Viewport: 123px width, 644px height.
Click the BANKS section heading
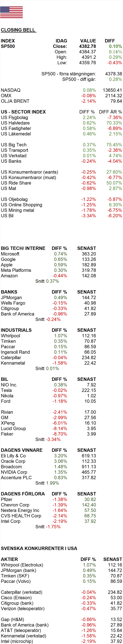point(9,292)
